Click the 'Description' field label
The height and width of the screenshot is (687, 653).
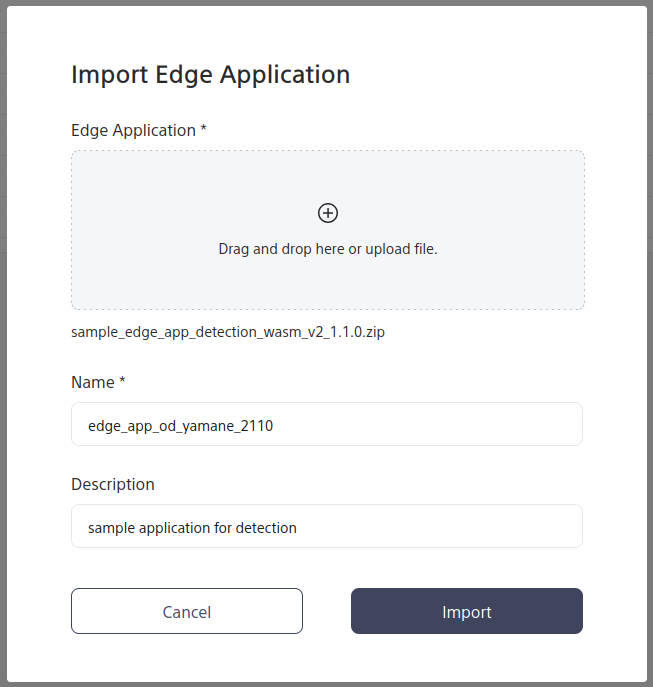[x=113, y=484]
